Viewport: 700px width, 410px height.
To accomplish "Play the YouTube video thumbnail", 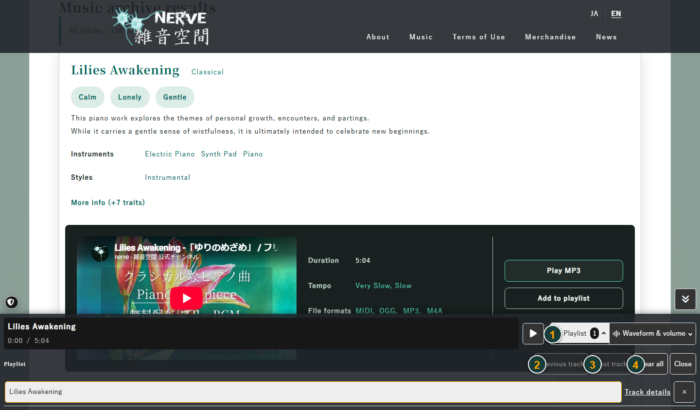I will coord(186,298).
